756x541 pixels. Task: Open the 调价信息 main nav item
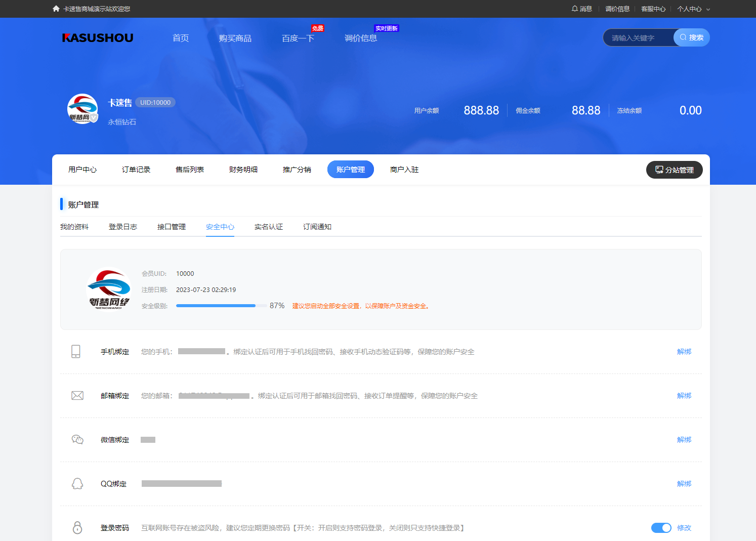[x=361, y=38]
